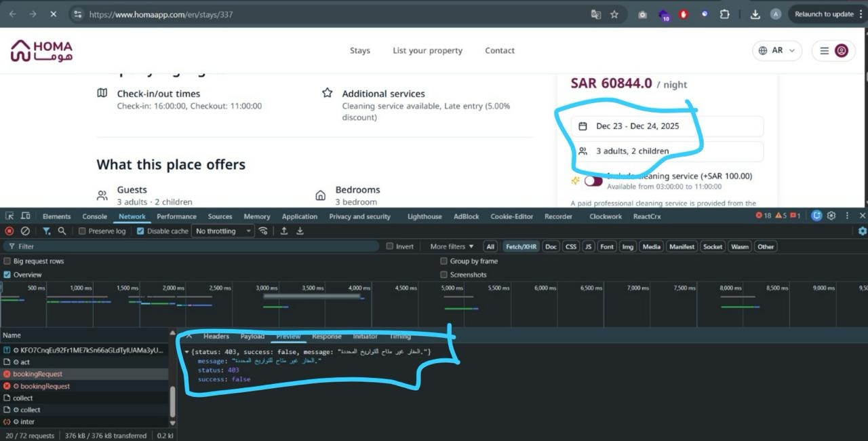Enable the Preserve log checkbox
Image resolution: width=868 pixels, height=441 pixels.
click(82, 231)
